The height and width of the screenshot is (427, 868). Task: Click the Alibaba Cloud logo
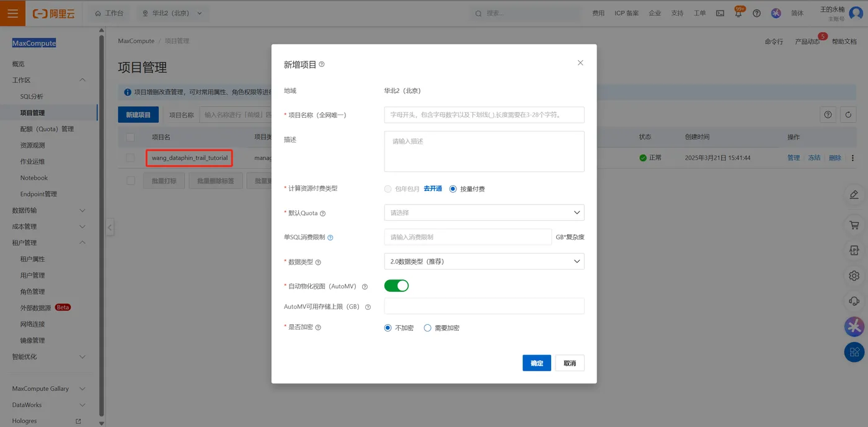pos(53,13)
